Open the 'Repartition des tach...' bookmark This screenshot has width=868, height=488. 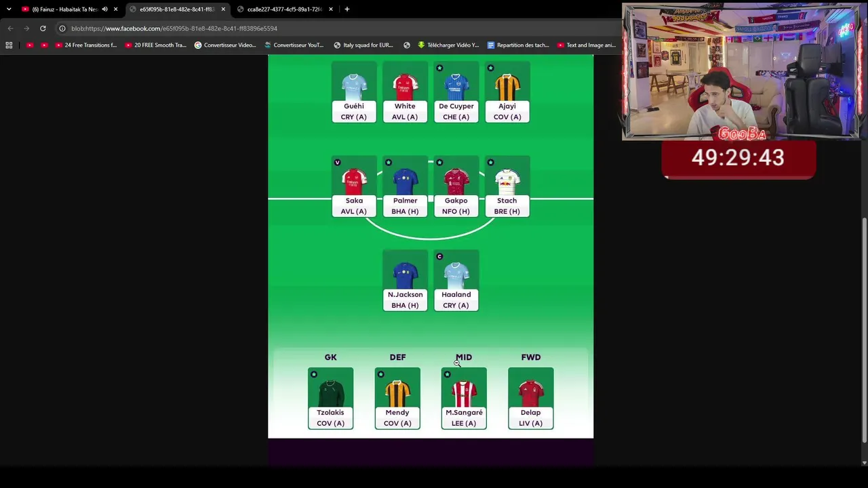tap(519, 45)
